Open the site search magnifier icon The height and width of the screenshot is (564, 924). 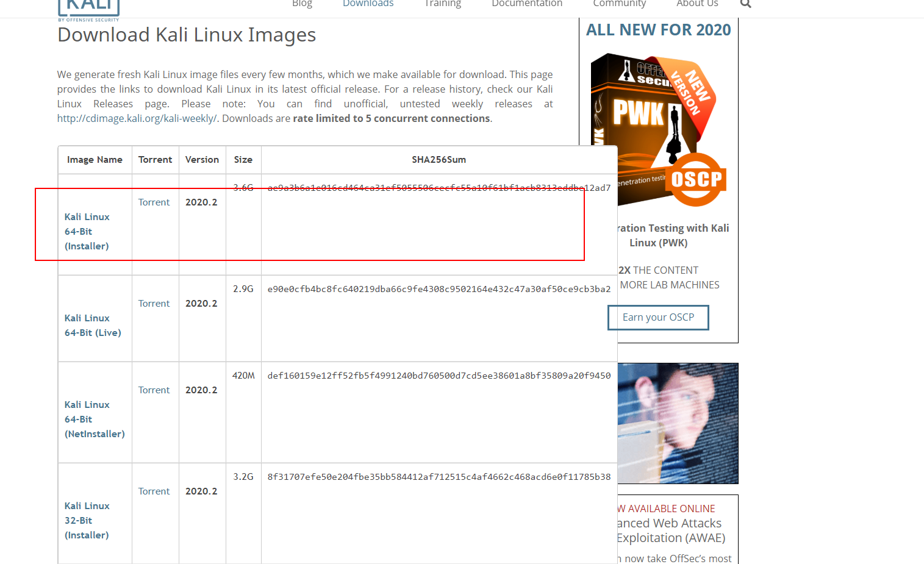coord(745,4)
